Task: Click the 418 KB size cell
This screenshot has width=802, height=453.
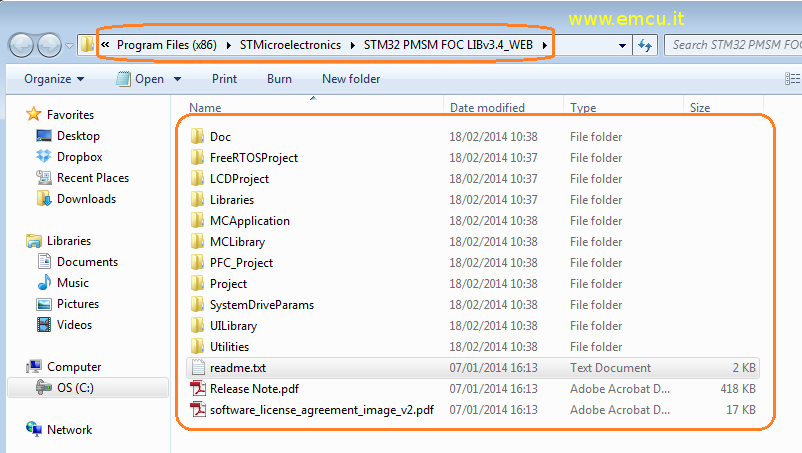Action: tap(738, 389)
